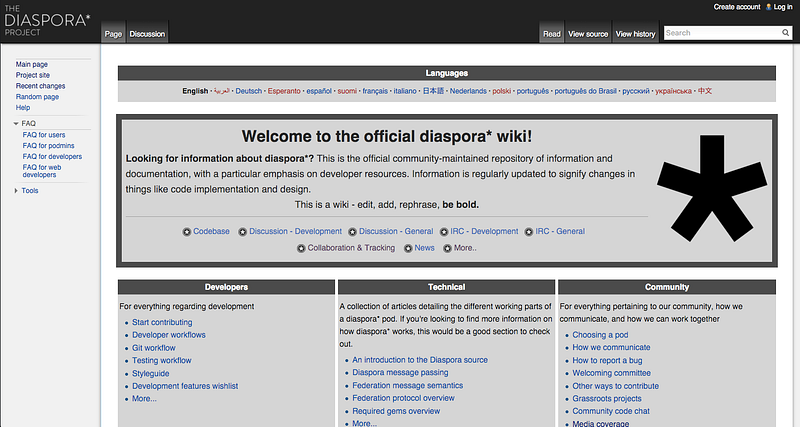Click the large diaspora asterisk image
The height and width of the screenshot is (427, 800).
712,188
